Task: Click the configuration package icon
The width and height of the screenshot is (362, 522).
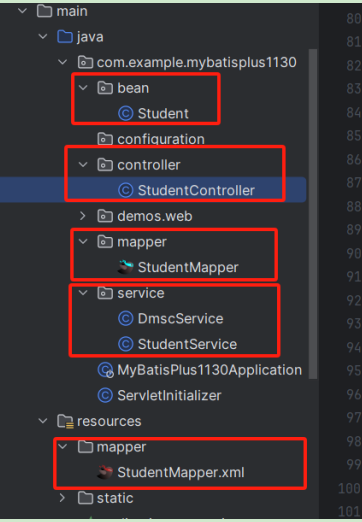Action: (x=105, y=139)
